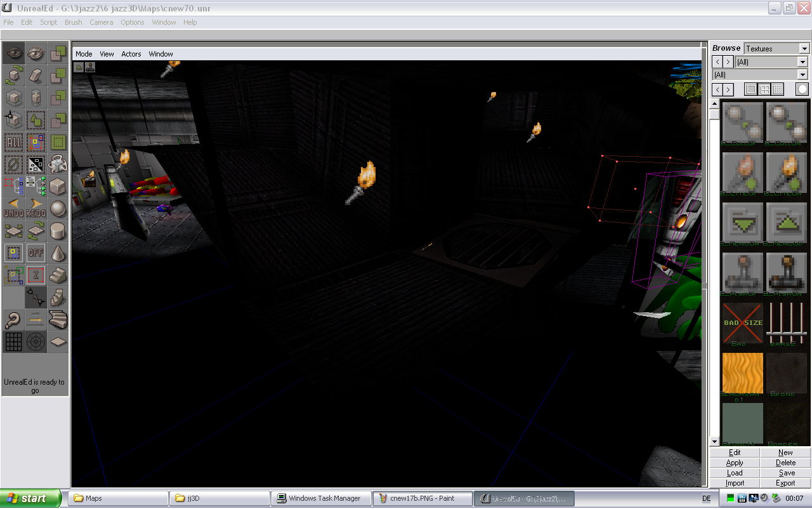Open the viewport View menu

point(107,54)
